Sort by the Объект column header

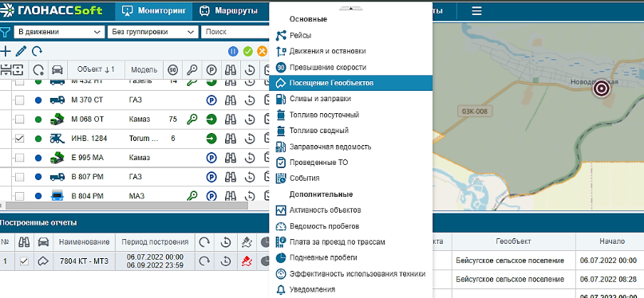click(x=96, y=69)
